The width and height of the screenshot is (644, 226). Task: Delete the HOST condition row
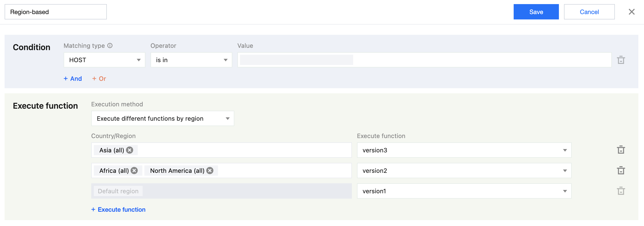(x=621, y=60)
